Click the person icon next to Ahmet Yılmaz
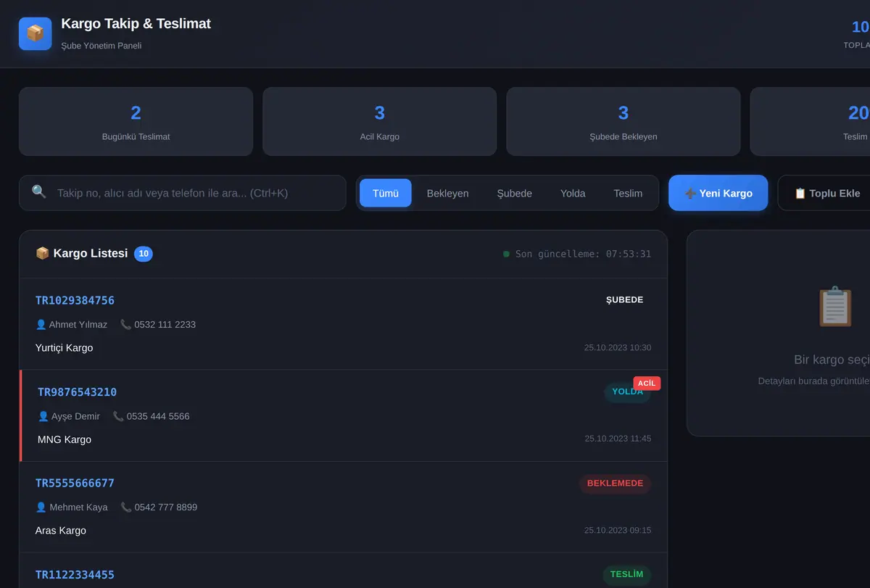Screen dimensions: 870x588 pyautogui.click(x=41, y=325)
